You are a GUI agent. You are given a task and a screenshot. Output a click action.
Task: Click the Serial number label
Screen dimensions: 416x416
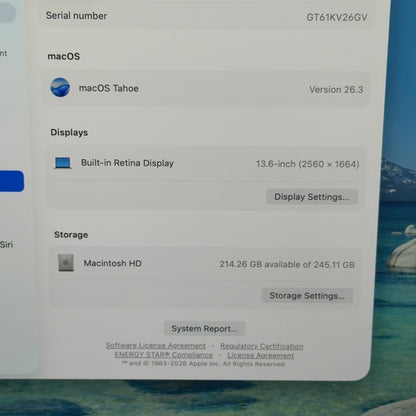76,16
